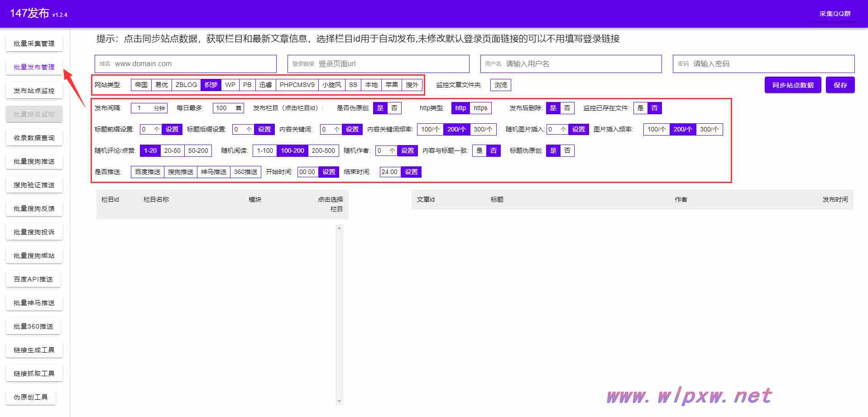868x417 pixels.
Task: Choose 50-200 for 随机评论/点赞
Action: pyautogui.click(x=198, y=150)
